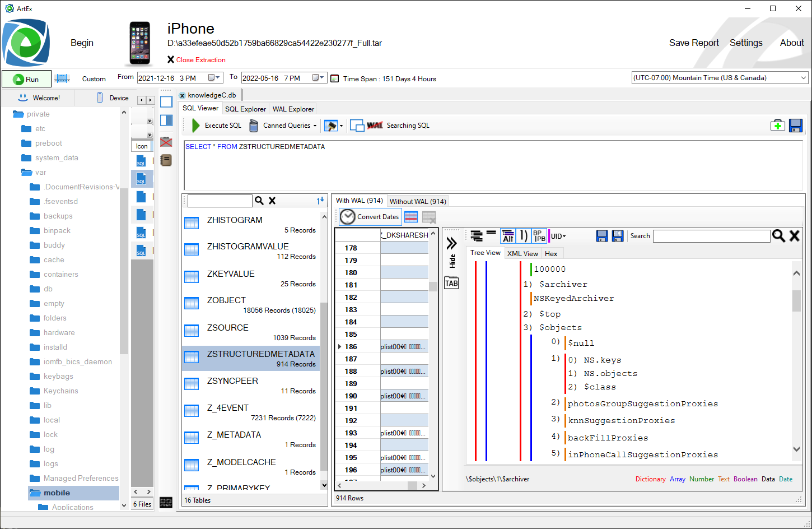Toggle the Alt view button
Viewport: 812px width, 529px height.
coord(508,236)
